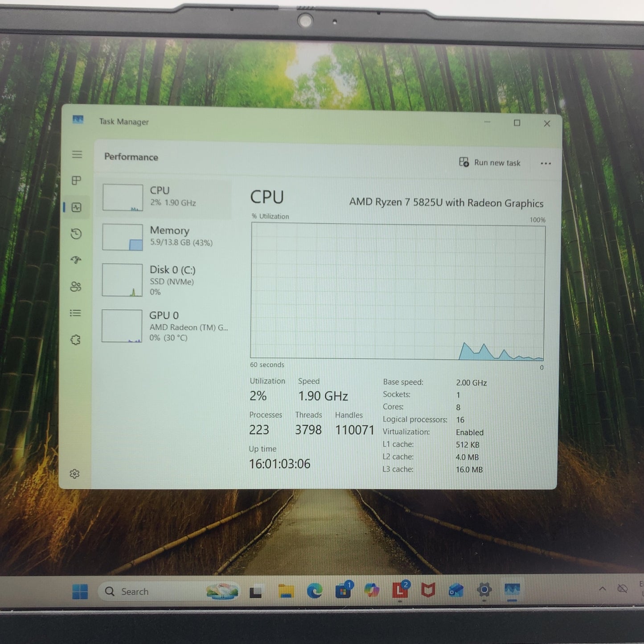The image size is (644, 644).
Task: Click the taskbar Search box
Action: (x=169, y=591)
